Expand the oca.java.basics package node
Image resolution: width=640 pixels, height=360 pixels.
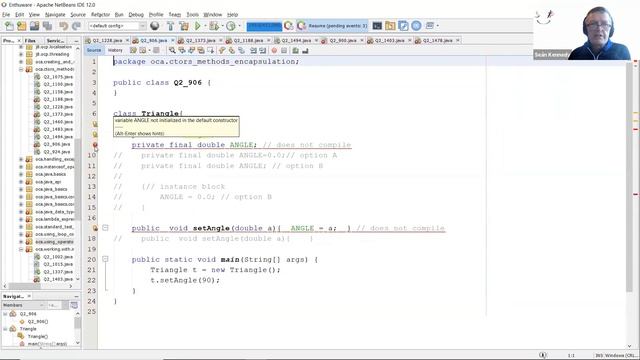[x=21, y=174]
